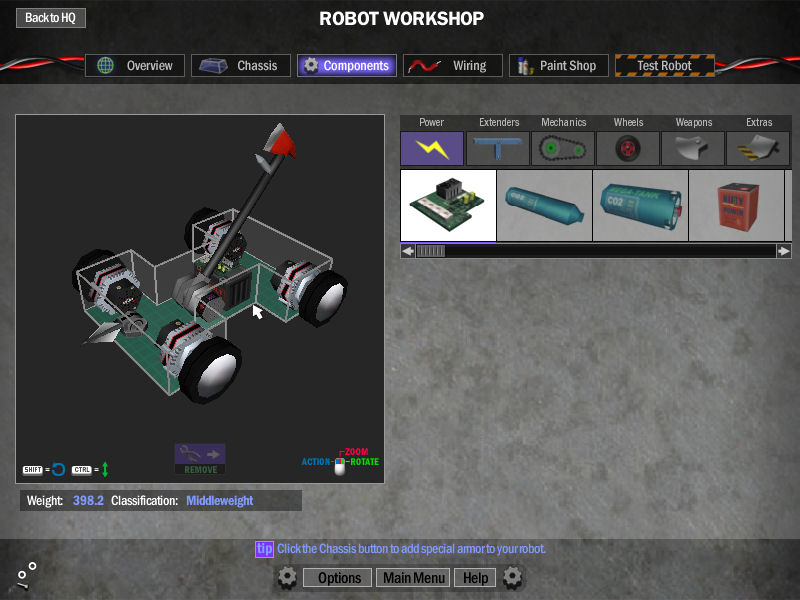Click the gear icon left of Options
800x600 pixels.
point(287,578)
